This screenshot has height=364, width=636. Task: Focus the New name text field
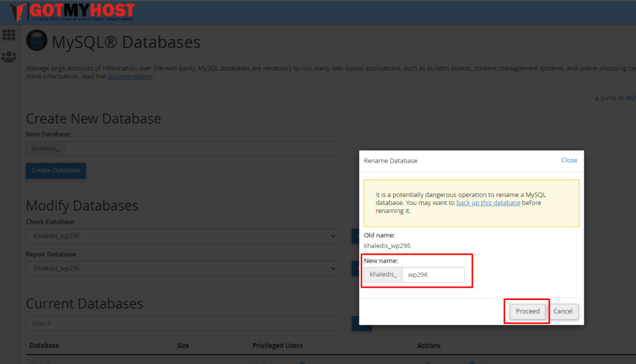(x=434, y=275)
